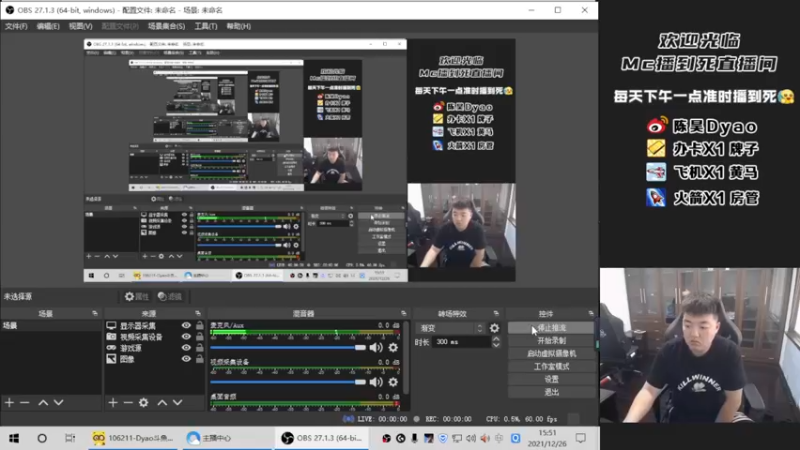
Task: Open 视频采集设备 mixer settings gear
Action: (x=393, y=382)
